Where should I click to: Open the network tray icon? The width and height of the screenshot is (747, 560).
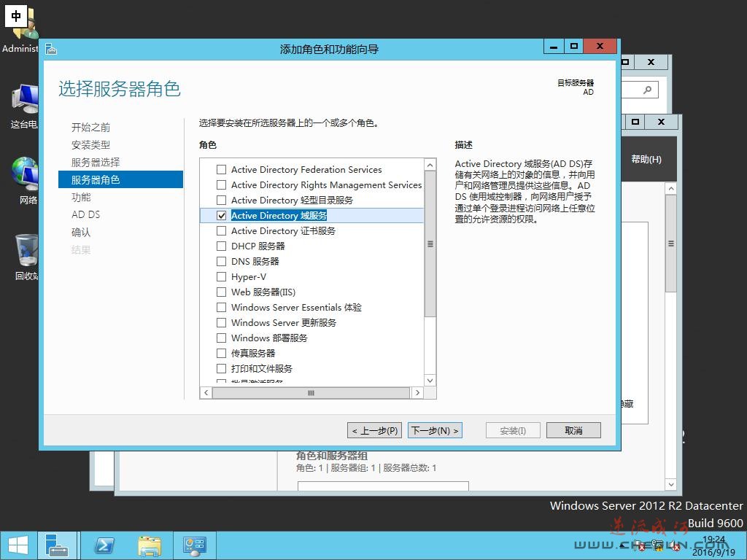[x=657, y=545]
